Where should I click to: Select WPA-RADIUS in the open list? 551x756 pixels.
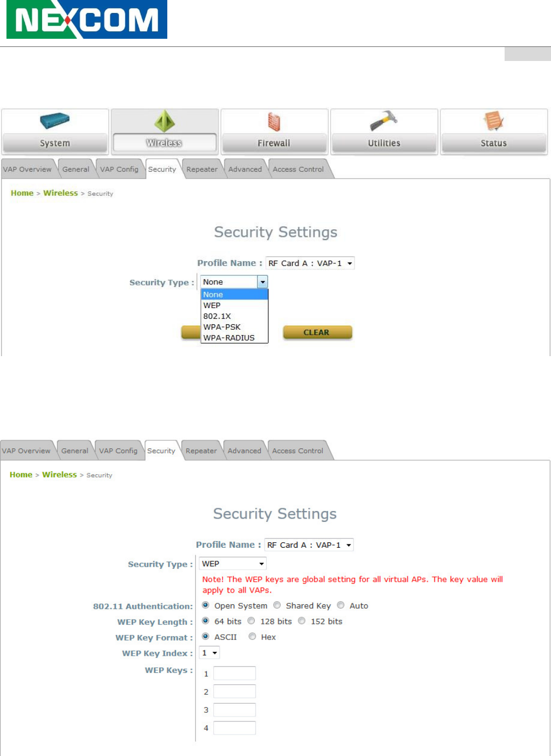pyautogui.click(x=229, y=338)
